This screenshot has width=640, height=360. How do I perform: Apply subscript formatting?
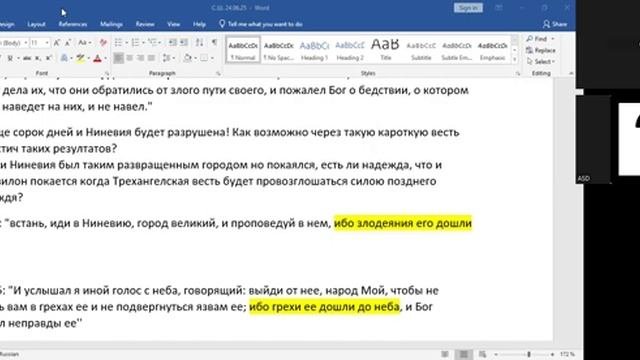point(38,58)
